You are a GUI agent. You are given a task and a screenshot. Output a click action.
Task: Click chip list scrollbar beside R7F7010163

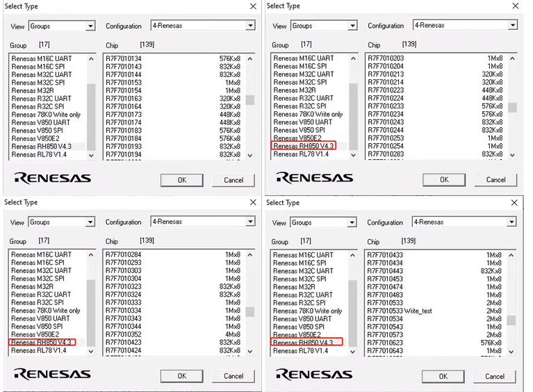(x=250, y=99)
